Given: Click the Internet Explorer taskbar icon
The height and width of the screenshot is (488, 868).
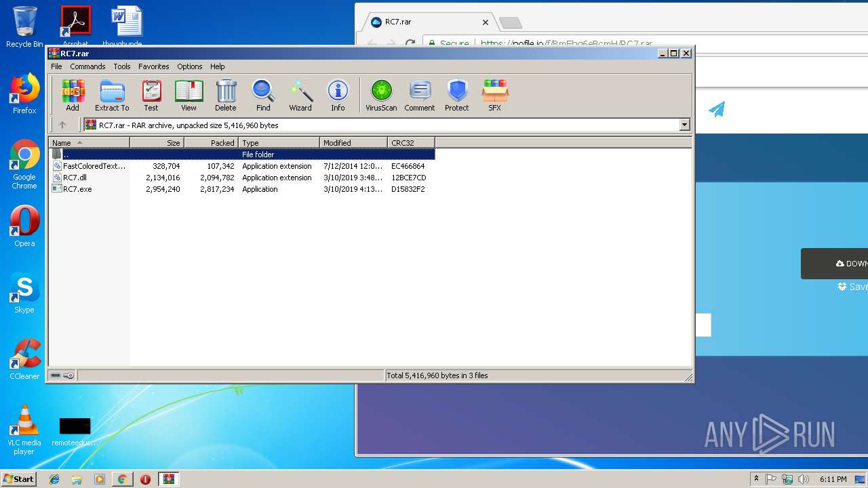Looking at the screenshot, I should (x=54, y=479).
